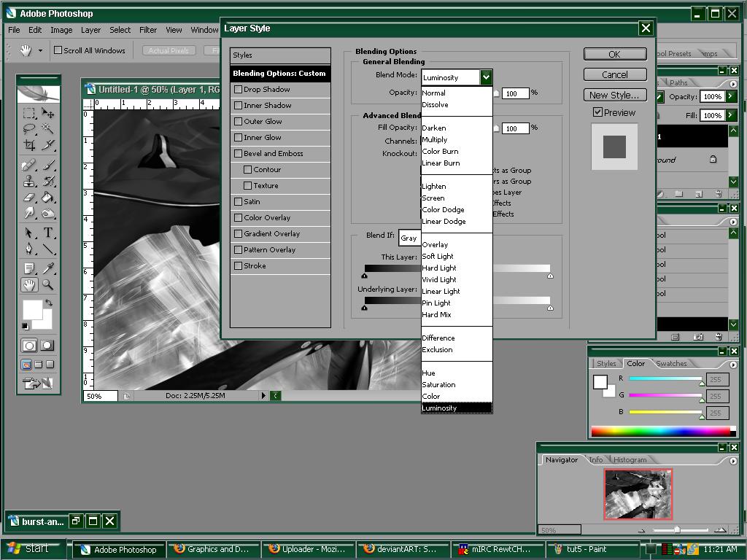
Task: Open the Windows start button
Action: (x=32, y=548)
